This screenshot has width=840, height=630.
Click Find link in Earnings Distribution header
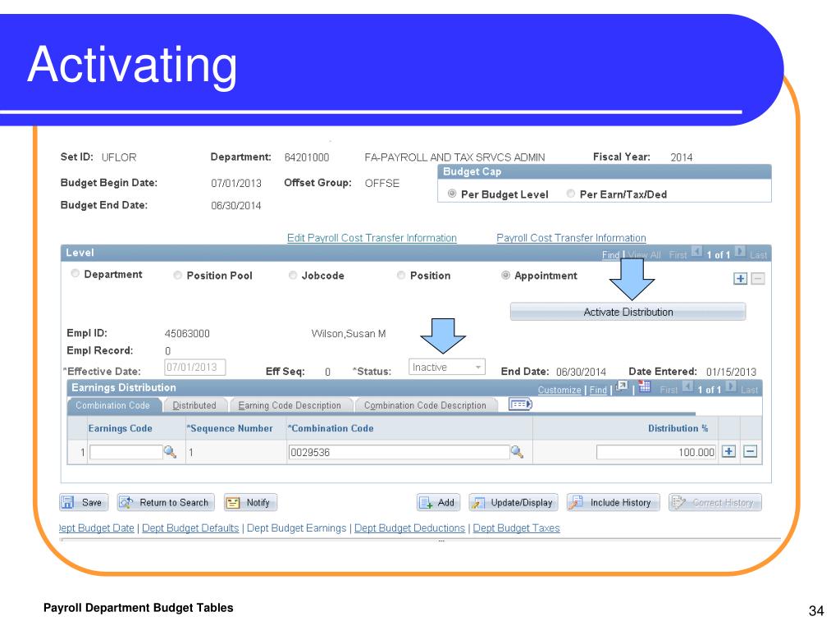[x=598, y=390]
